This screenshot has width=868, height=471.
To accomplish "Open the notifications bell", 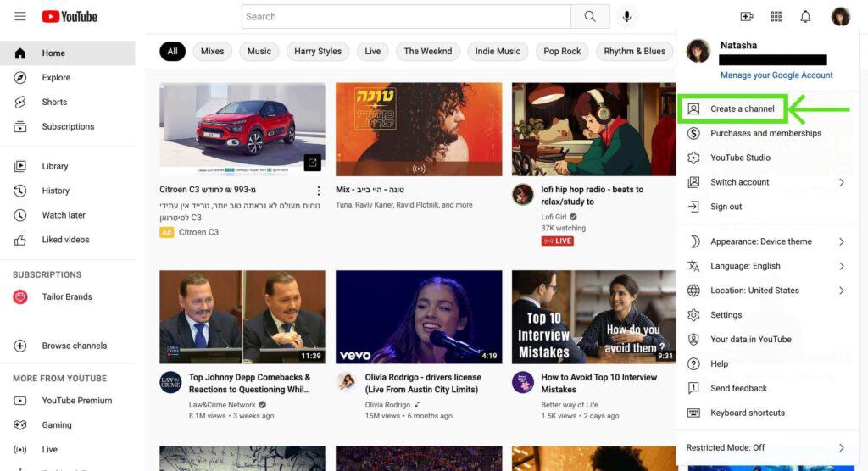I will (805, 17).
